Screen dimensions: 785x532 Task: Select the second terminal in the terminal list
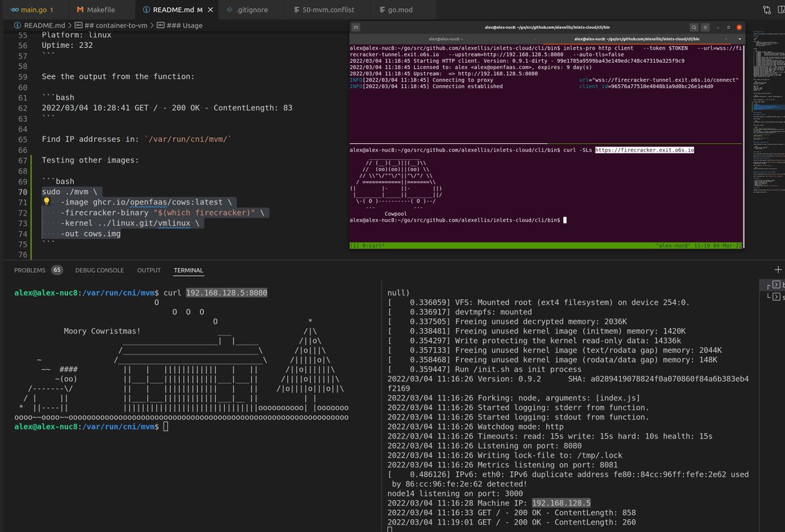[x=772, y=297]
